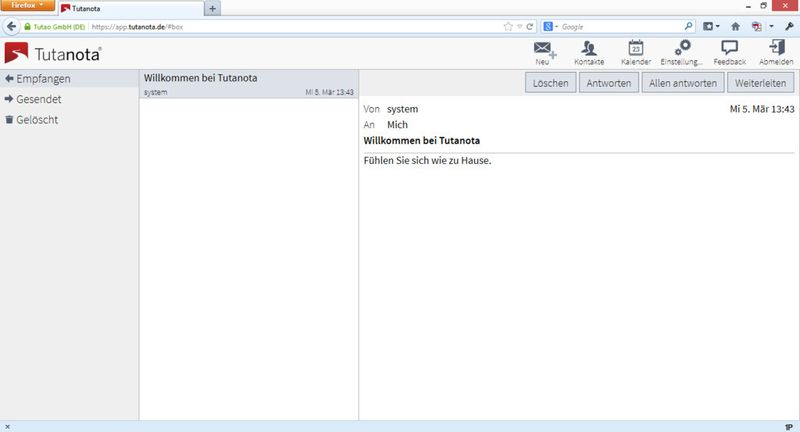Open the Feedback speech bubble icon
The image size is (800, 432).
pyautogui.click(x=730, y=53)
